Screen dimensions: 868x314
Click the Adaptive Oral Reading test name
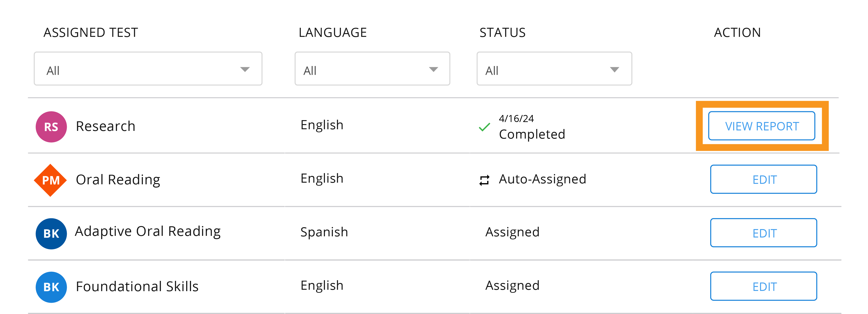(x=148, y=232)
